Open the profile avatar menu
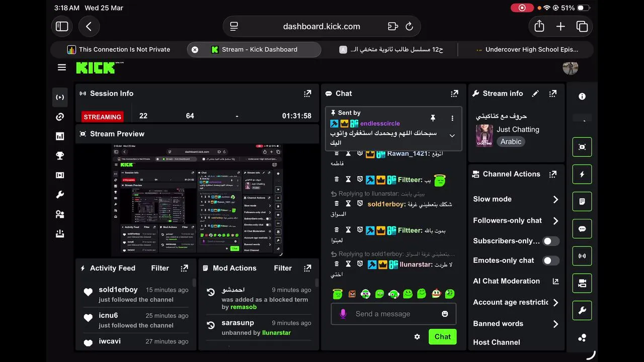The width and height of the screenshot is (644, 362). (570, 67)
